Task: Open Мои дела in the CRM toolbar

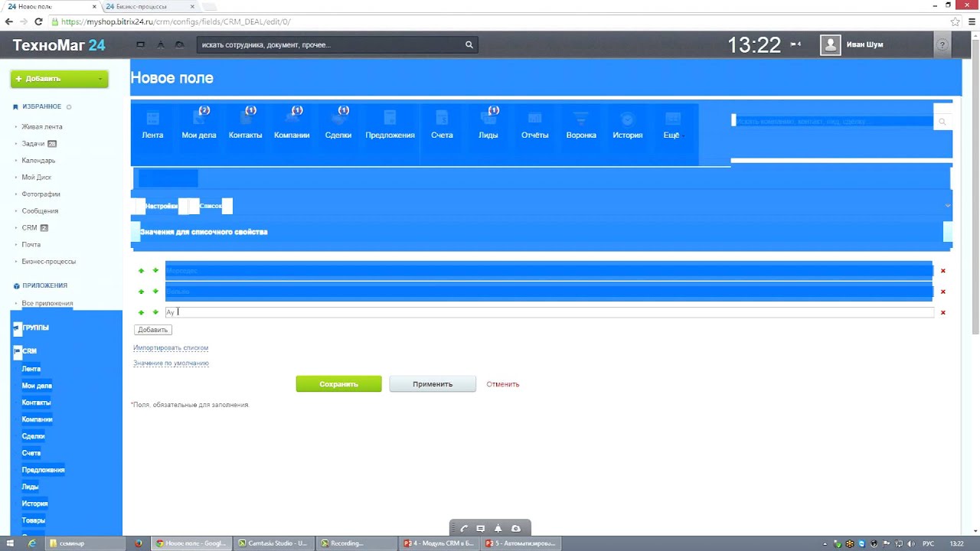Action: (x=198, y=123)
